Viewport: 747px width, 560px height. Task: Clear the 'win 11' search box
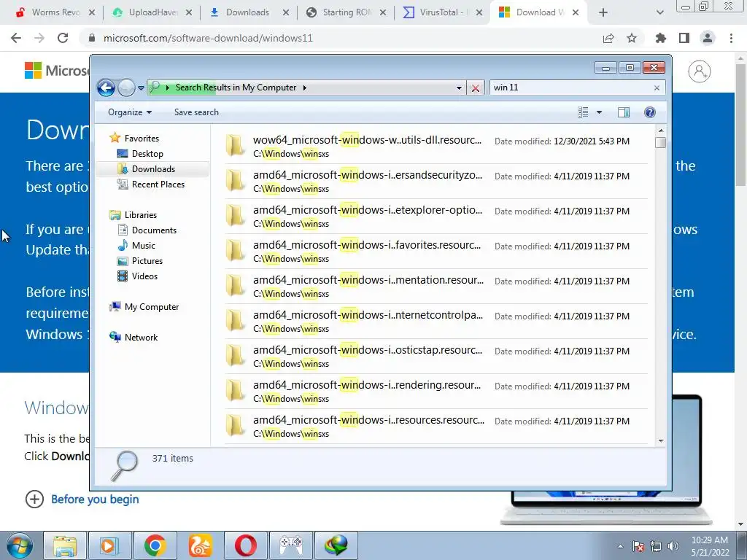[x=657, y=87]
